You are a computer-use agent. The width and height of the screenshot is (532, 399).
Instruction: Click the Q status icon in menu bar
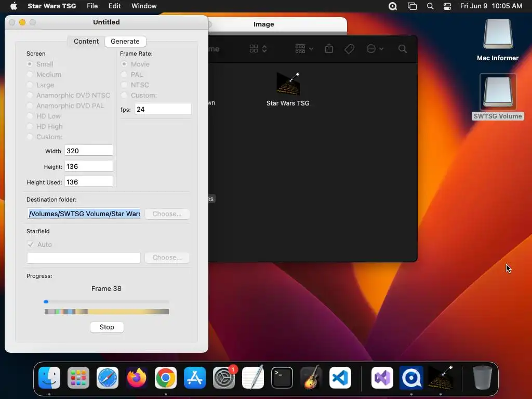(393, 6)
